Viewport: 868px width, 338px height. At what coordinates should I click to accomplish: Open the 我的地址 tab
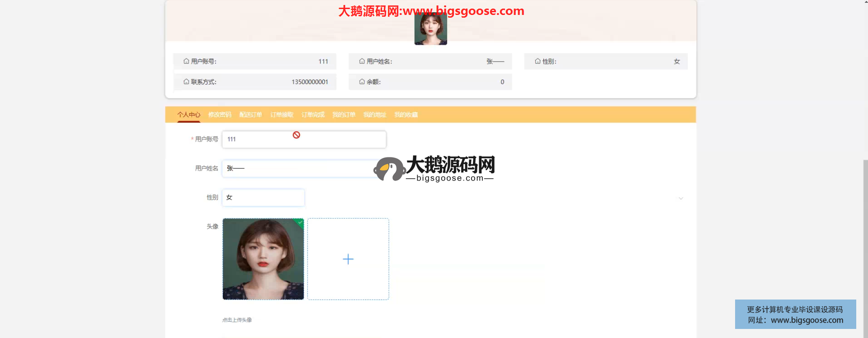375,115
